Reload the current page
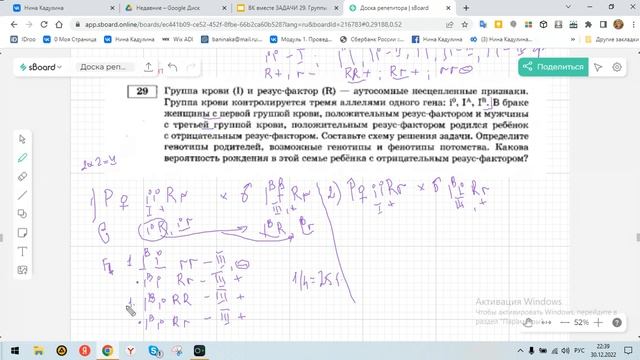Image resolution: width=640 pixels, height=360 pixels. click(x=44, y=24)
